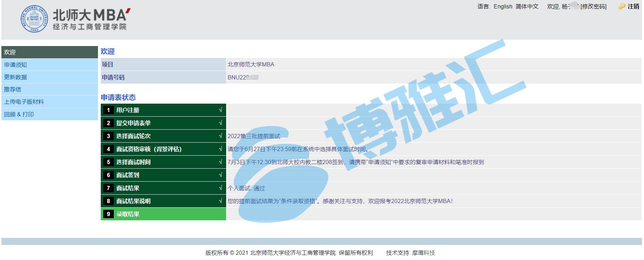Click the Beijing Normal University round logo
The image size is (644, 260).
point(34,19)
